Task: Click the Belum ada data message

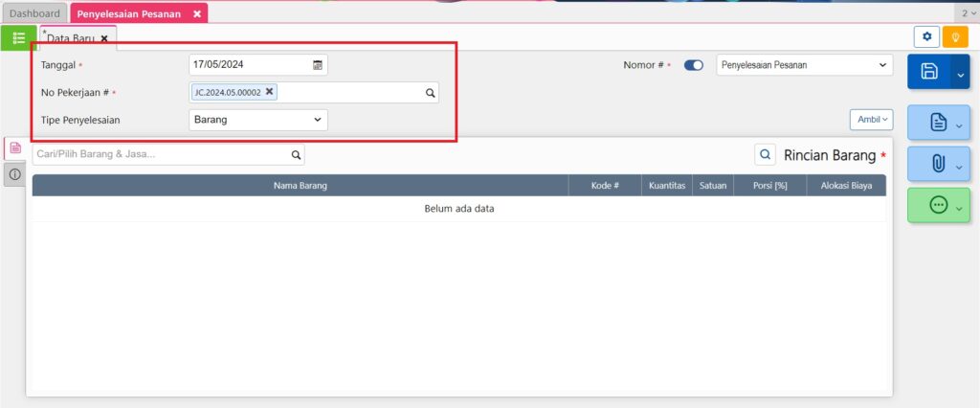Action: 459,209
